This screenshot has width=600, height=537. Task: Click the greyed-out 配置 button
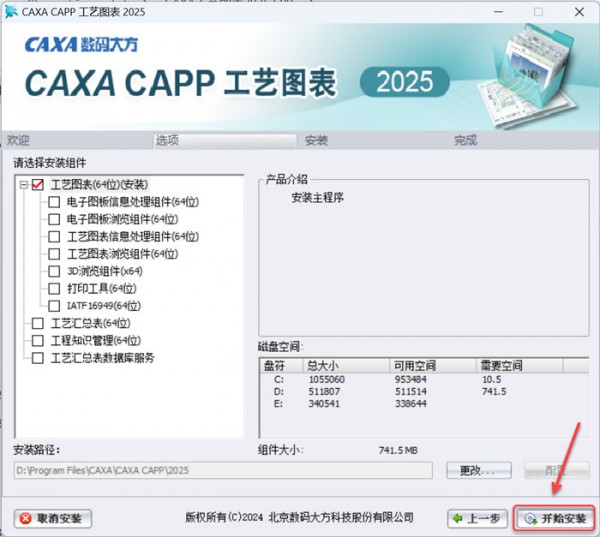click(556, 470)
